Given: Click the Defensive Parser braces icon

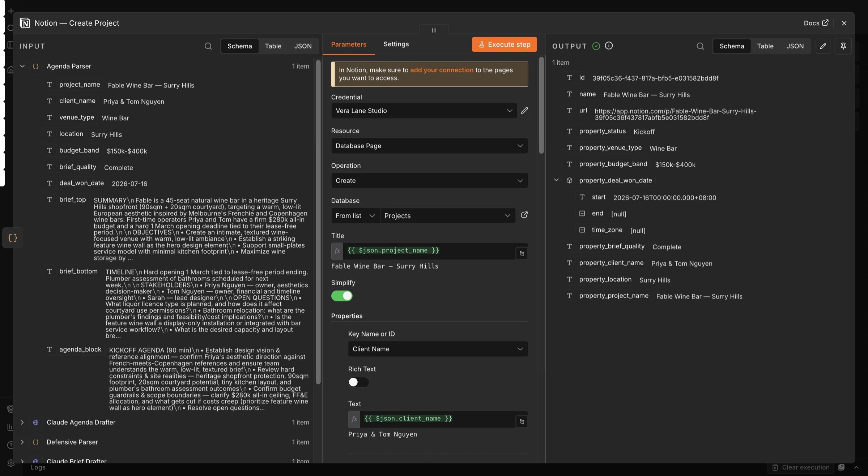Looking at the screenshot, I should (x=35, y=442).
